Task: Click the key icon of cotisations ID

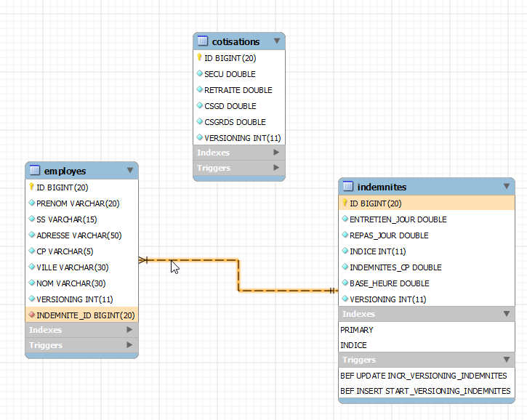Action: pos(200,58)
